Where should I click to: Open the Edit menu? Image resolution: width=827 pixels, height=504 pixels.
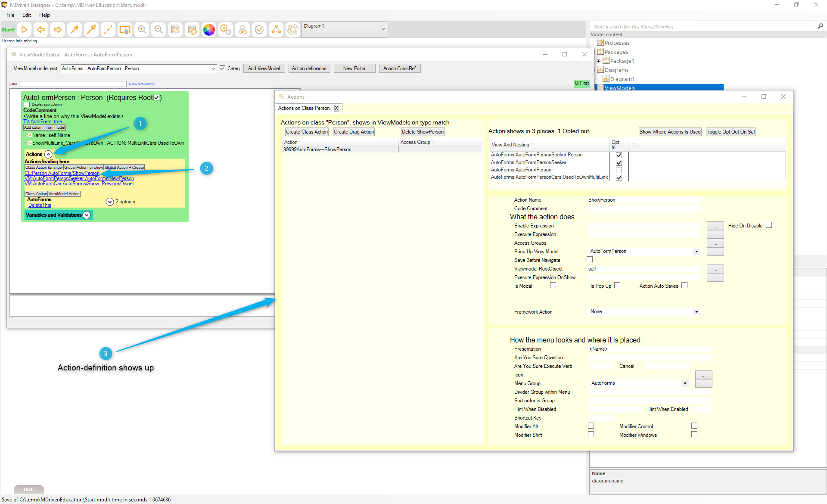tap(27, 15)
